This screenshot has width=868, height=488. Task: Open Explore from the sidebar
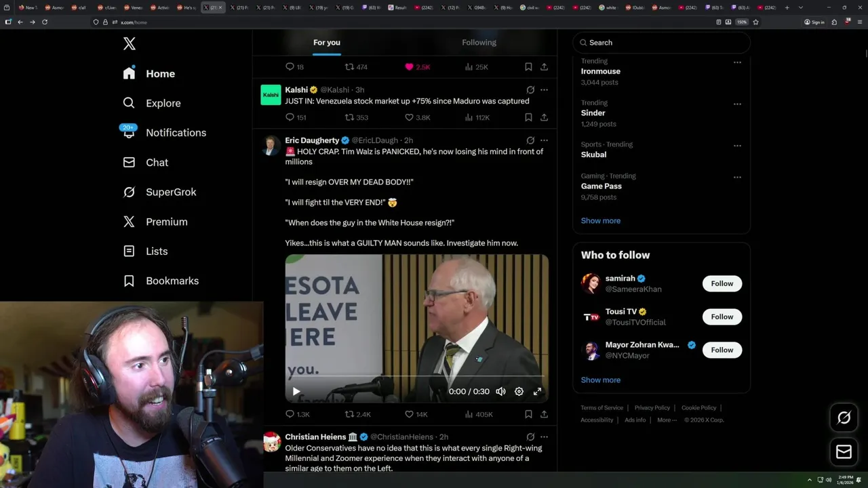152,103
